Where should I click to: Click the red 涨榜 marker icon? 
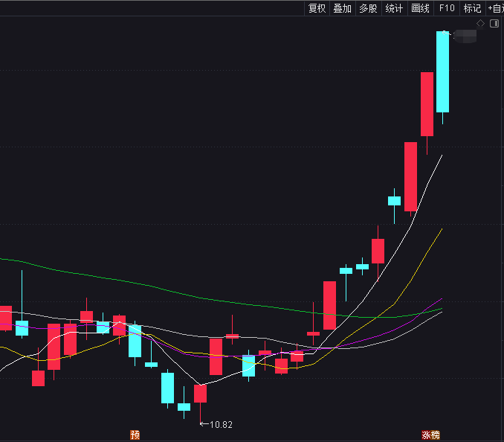(430, 435)
